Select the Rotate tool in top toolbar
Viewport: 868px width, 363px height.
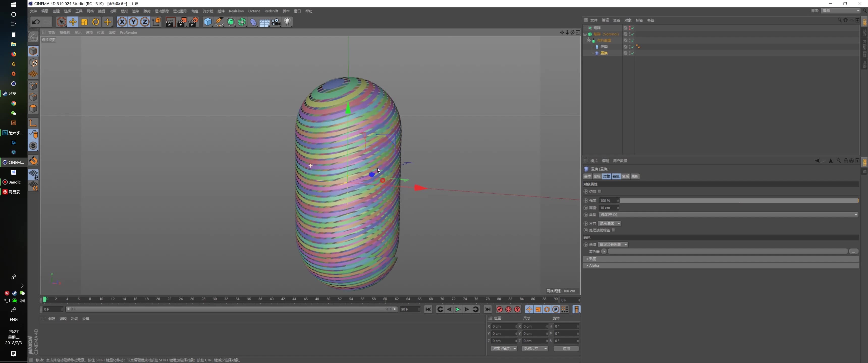(x=96, y=22)
